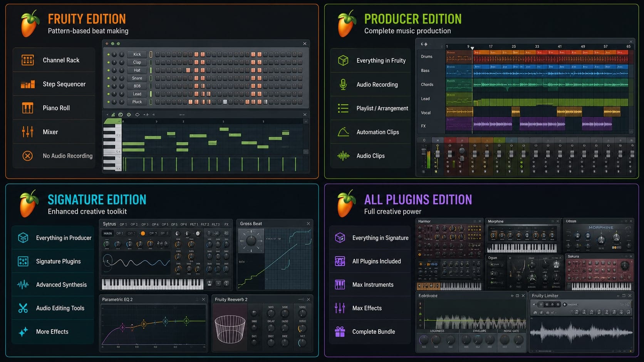The image size is (644, 362).
Task: Click the No Audio Recording crossed-circle icon
Action: (28, 156)
